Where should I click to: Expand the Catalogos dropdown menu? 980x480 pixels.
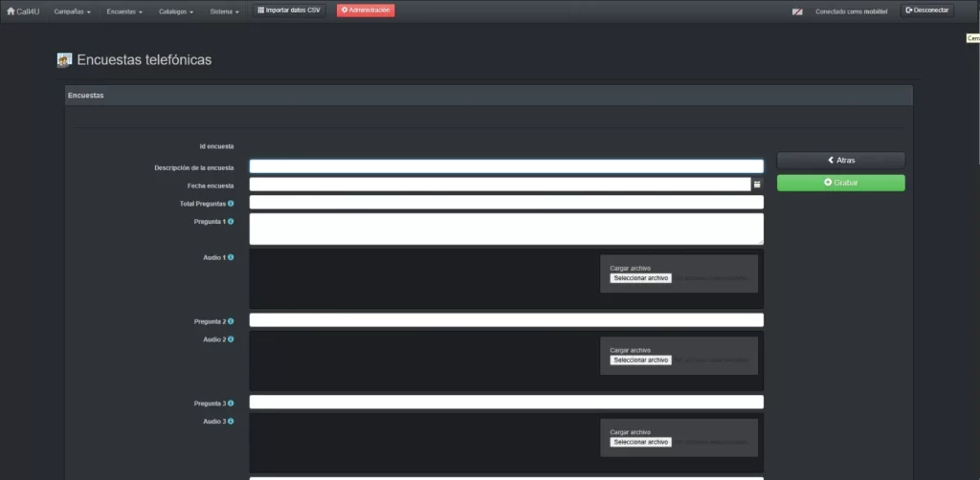176,11
